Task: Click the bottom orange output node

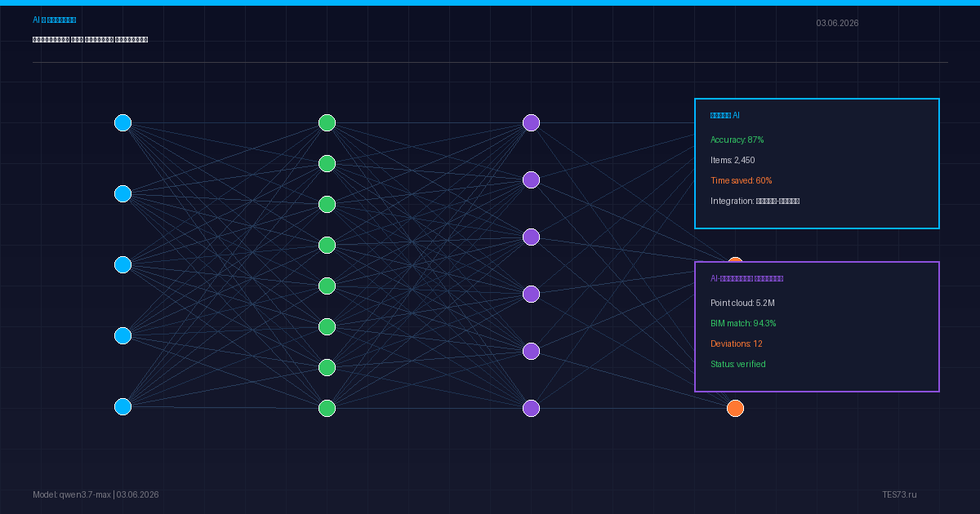Action: [x=735, y=408]
